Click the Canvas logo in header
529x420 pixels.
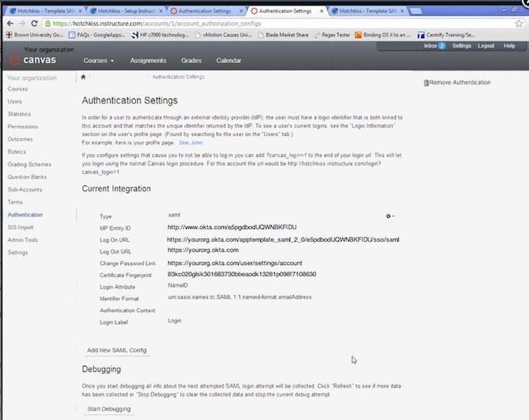tap(34, 60)
